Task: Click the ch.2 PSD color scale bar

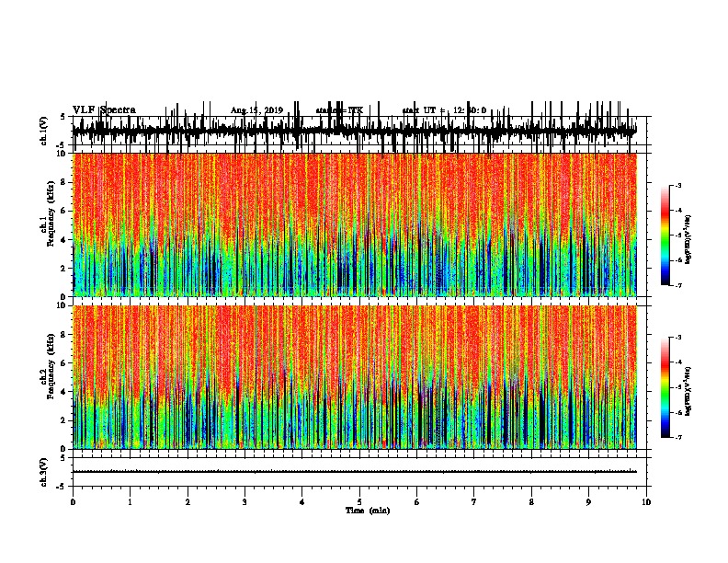Action: tap(665, 387)
